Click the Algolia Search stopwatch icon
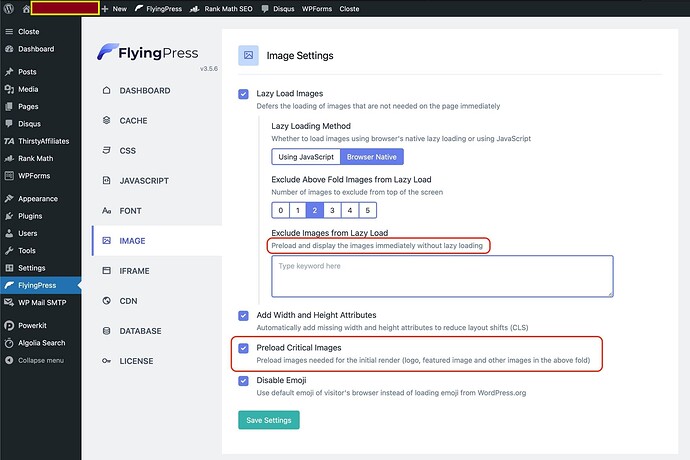The image size is (690, 460). pyautogui.click(x=9, y=343)
